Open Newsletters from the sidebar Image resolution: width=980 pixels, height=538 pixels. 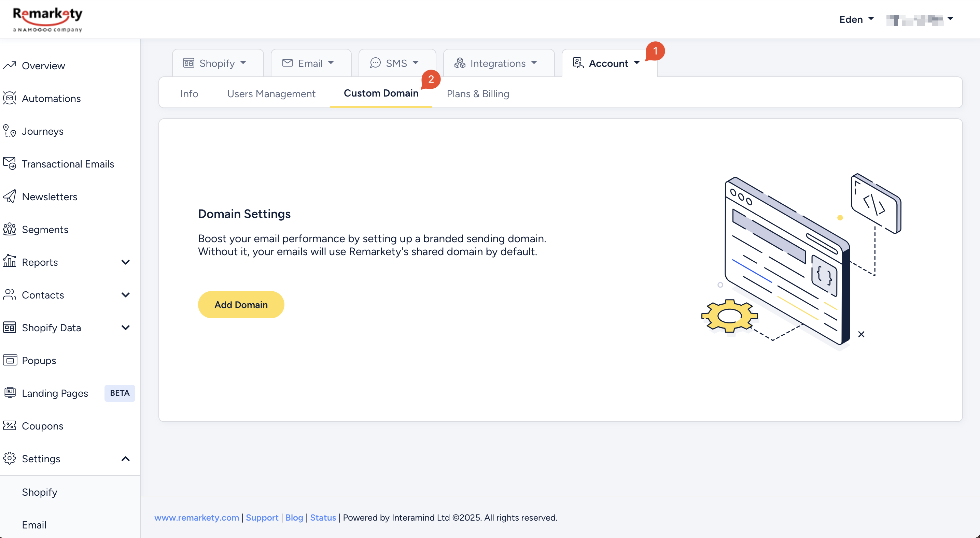point(50,196)
